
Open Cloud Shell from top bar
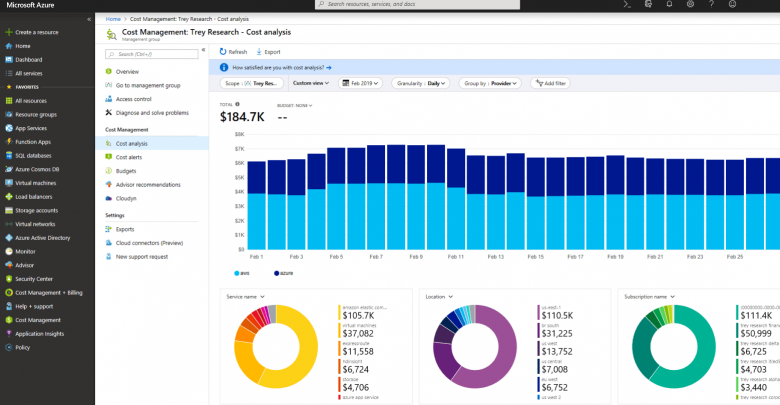coord(627,4)
